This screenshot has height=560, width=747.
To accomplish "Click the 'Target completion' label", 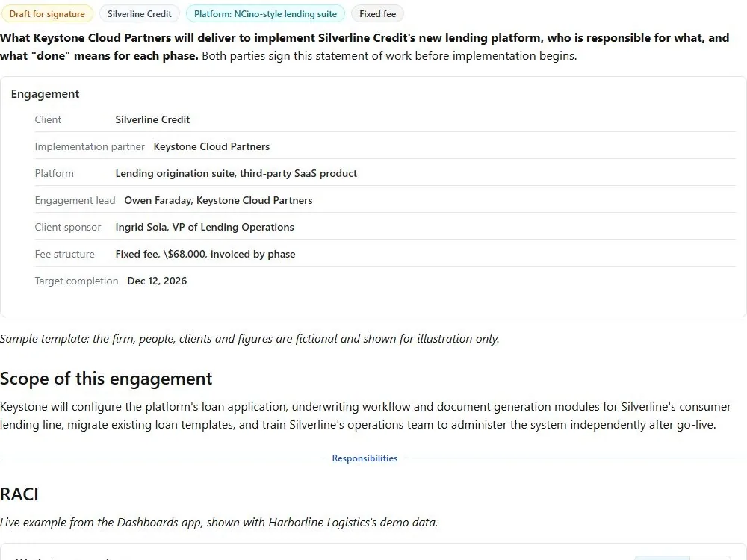I will [76, 281].
